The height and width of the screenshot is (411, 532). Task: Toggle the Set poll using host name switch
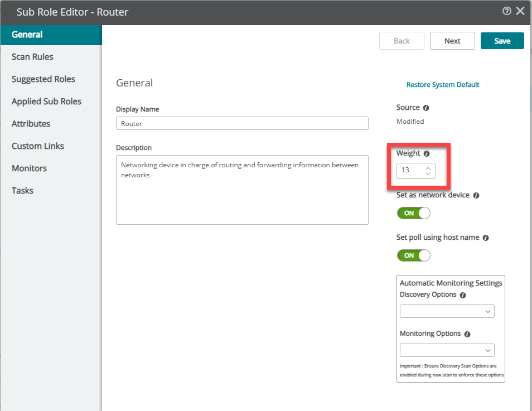[x=414, y=255]
